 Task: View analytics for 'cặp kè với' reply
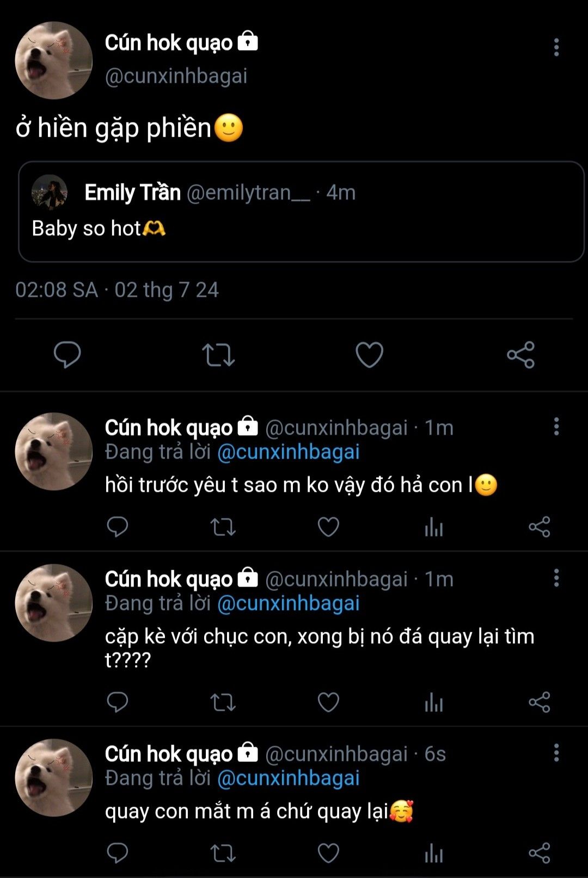[434, 702]
